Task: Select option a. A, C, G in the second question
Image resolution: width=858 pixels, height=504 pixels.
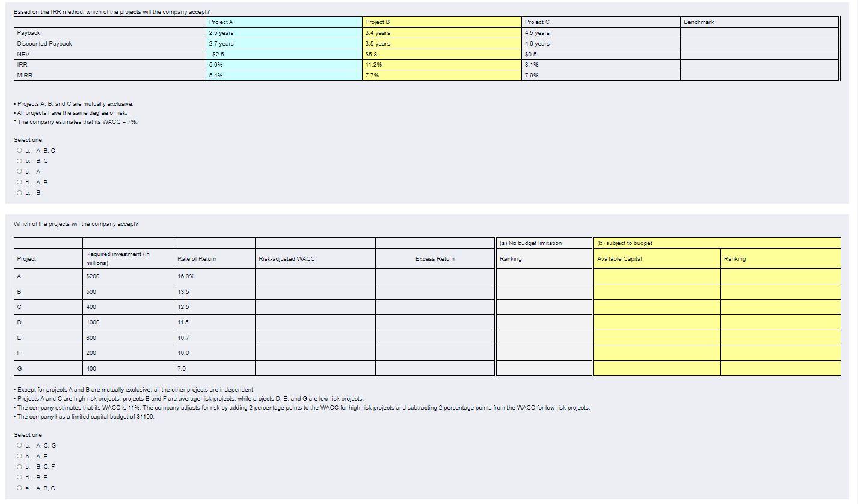Action: point(20,446)
